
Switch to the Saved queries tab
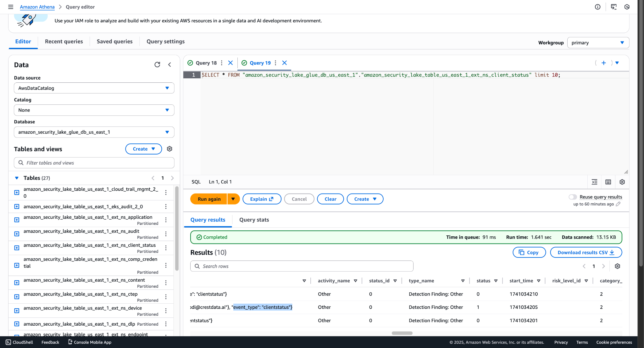tap(114, 42)
